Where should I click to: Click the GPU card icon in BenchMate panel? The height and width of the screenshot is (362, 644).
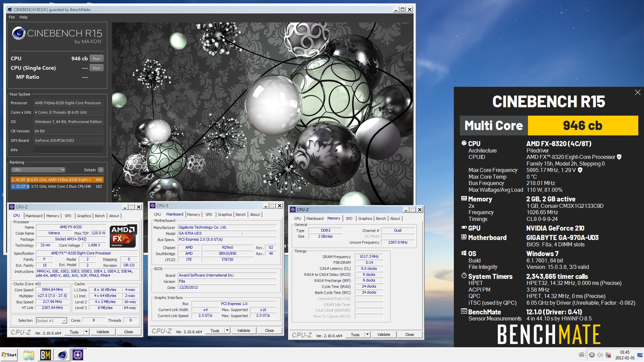click(464, 228)
